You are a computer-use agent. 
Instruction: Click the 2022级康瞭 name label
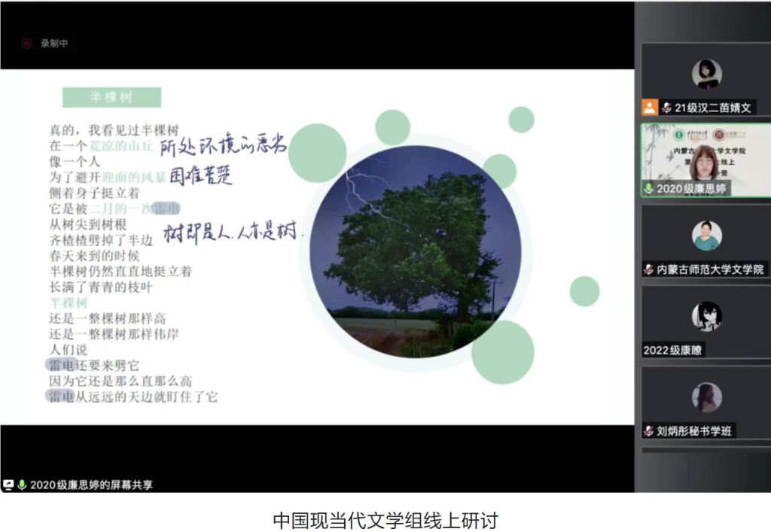click(x=674, y=350)
